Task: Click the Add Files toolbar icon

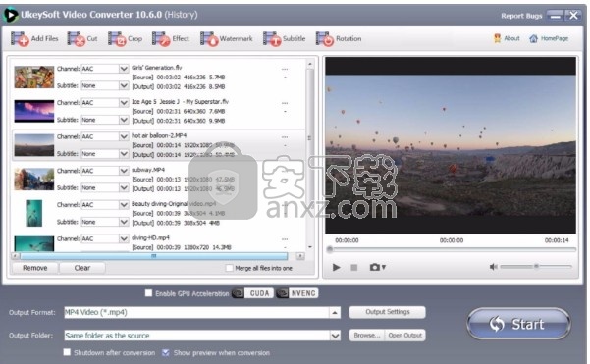Action: (x=20, y=38)
